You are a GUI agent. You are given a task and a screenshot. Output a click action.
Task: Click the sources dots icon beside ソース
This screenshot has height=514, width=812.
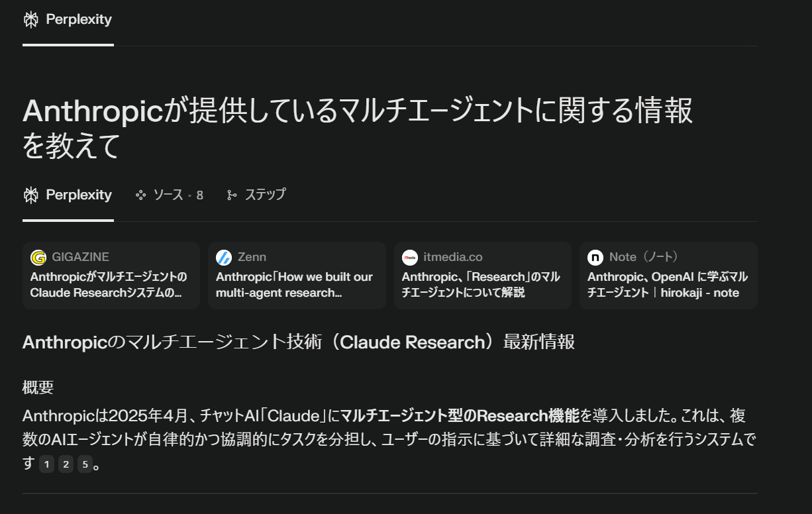[140, 195]
